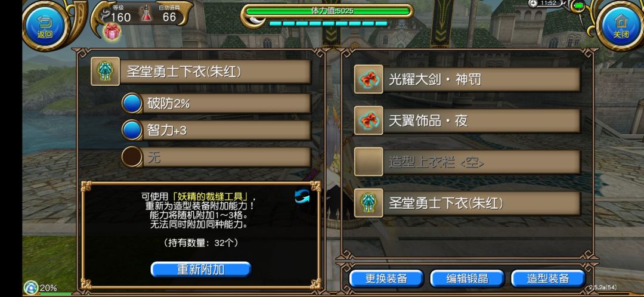The height and width of the screenshot is (297, 644).
Task: Click the green 体力值 stamina bar
Action: 327,11
